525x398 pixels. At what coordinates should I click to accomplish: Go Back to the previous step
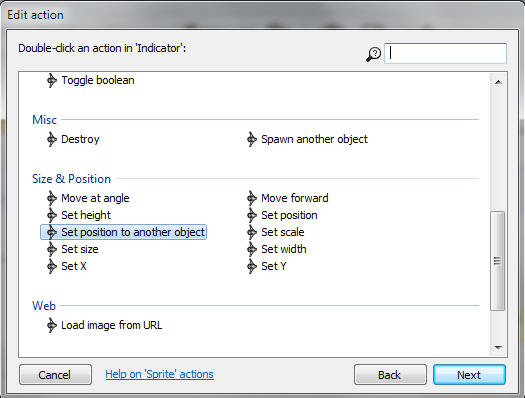pyautogui.click(x=390, y=375)
